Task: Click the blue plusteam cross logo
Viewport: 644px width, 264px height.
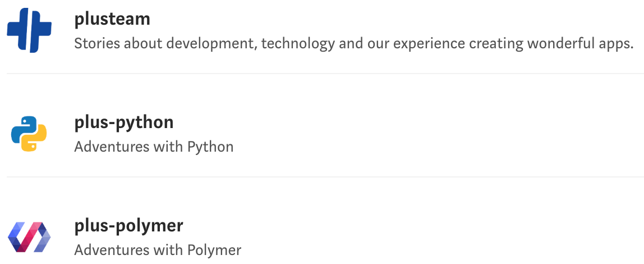Action: (29, 30)
